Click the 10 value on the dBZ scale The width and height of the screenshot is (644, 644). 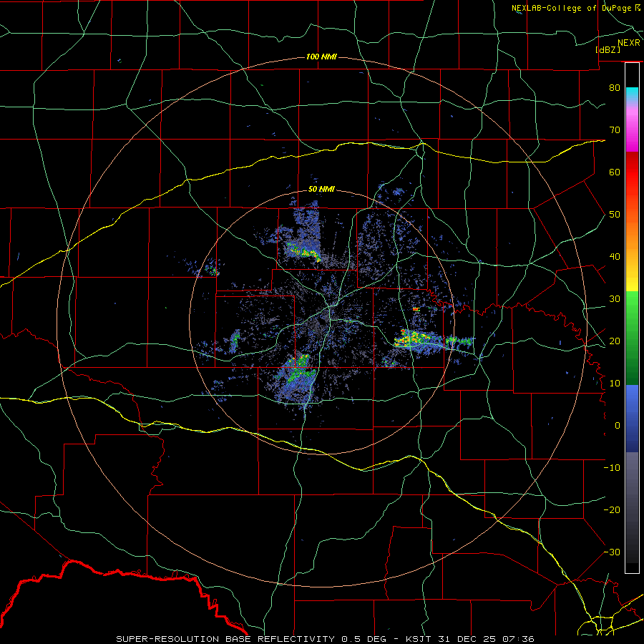(x=615, y=384)
